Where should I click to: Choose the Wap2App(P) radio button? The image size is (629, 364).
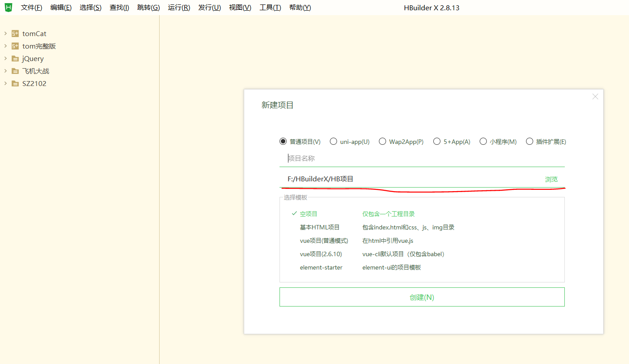point(382,141)
